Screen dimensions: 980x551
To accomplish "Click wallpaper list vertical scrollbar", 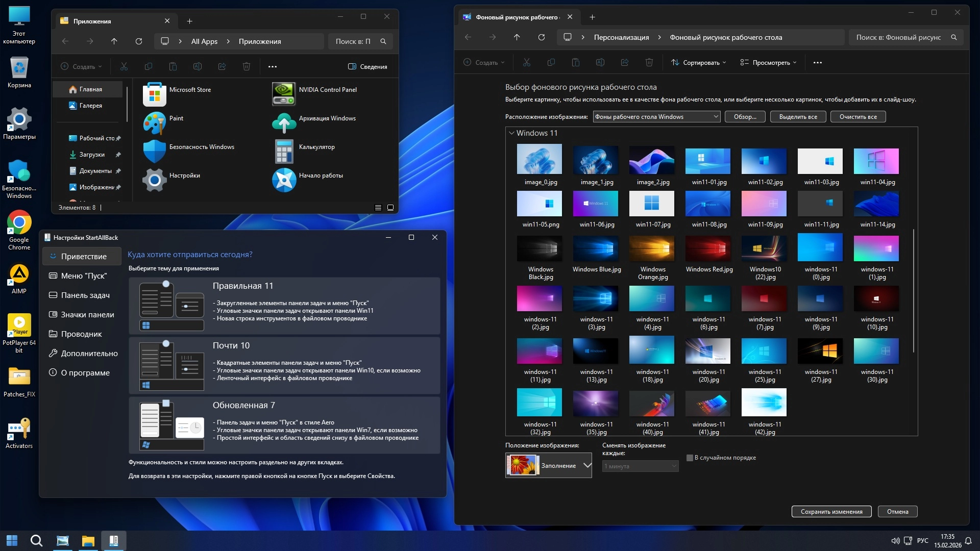I will click(x=914, y=291).
